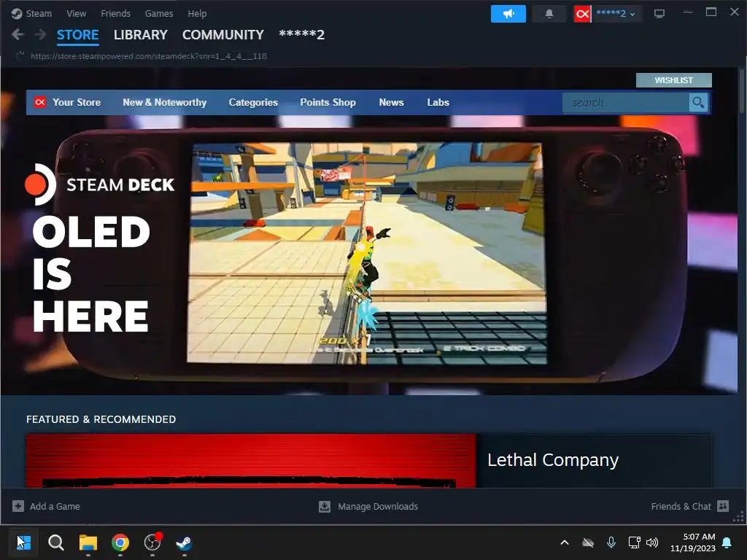Click the Steam taskbar icon

coord(185,542)
